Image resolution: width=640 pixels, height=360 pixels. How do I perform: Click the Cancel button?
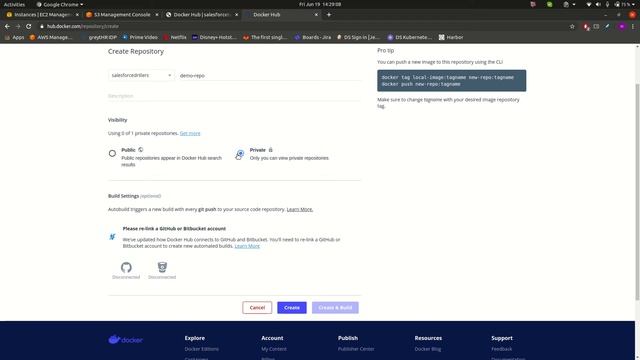click(x=257, y=308)
